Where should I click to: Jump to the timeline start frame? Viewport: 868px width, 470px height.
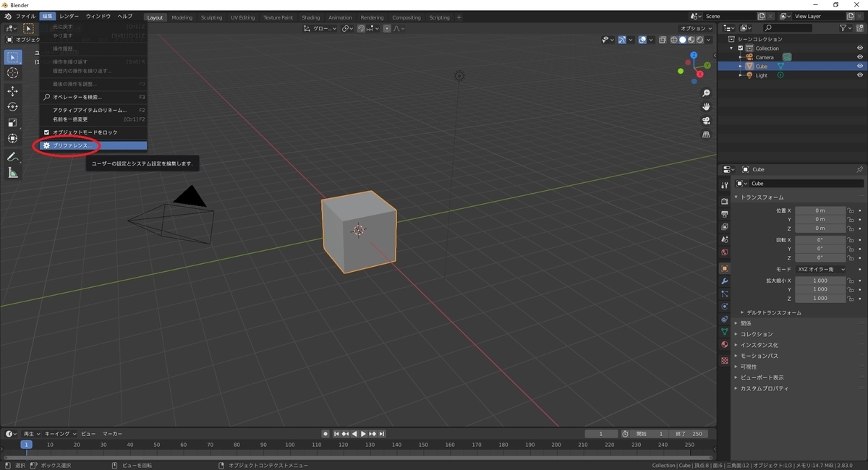tap(337, 434)
